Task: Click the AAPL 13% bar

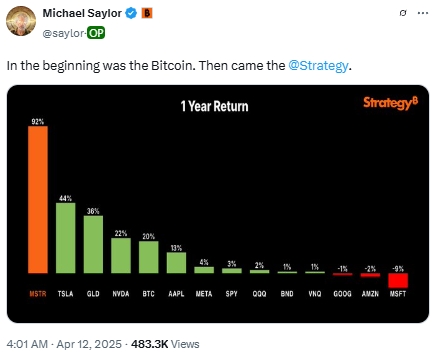Action: [176, 263]
